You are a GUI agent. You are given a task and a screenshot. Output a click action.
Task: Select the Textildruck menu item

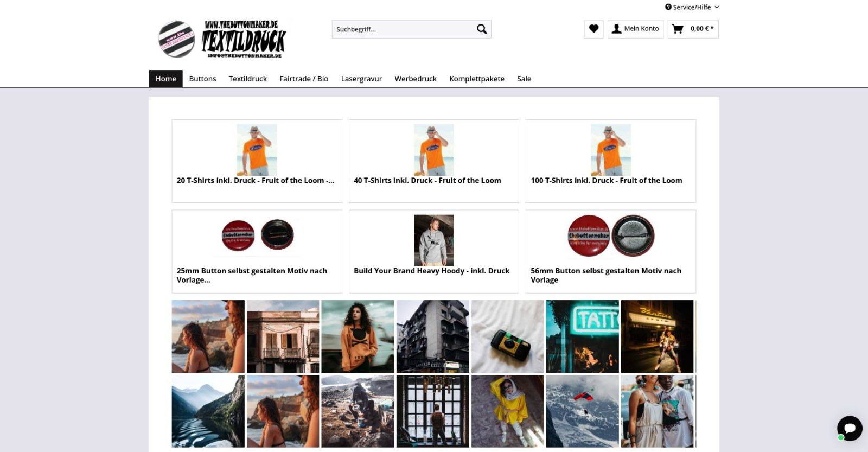click(x=247, y=79)
